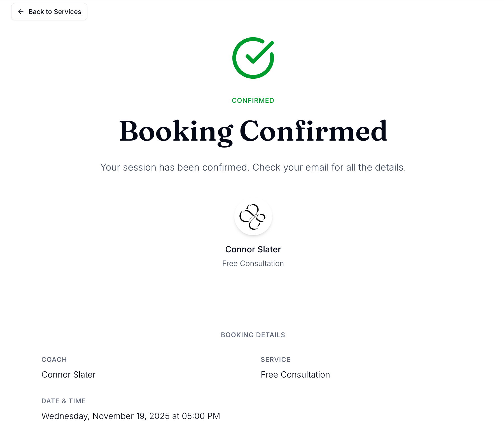Click the arrow inside Back to Services button
The image size is (504, 433).
coord(21,11)
